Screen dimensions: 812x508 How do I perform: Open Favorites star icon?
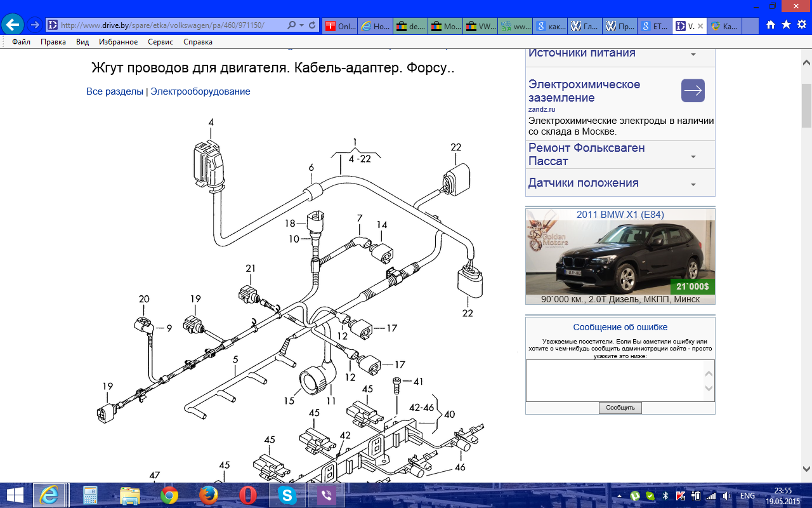[x=786, y=25]
